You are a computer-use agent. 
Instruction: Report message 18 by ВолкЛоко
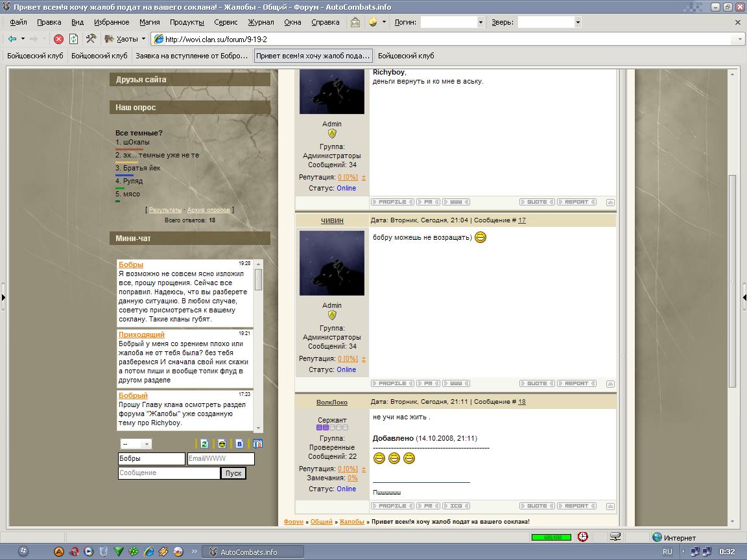tap(576, 506)
